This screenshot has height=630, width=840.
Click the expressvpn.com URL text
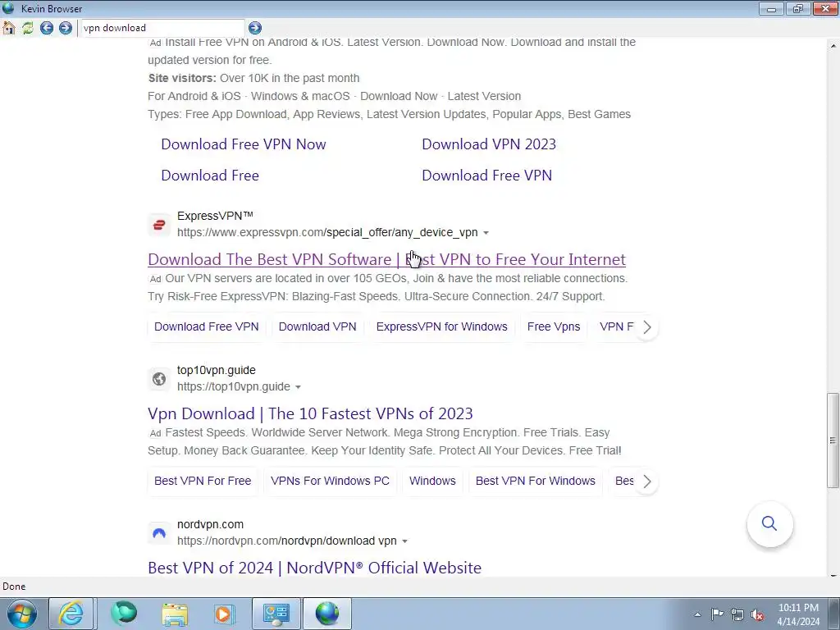click(x=327, y=232)
